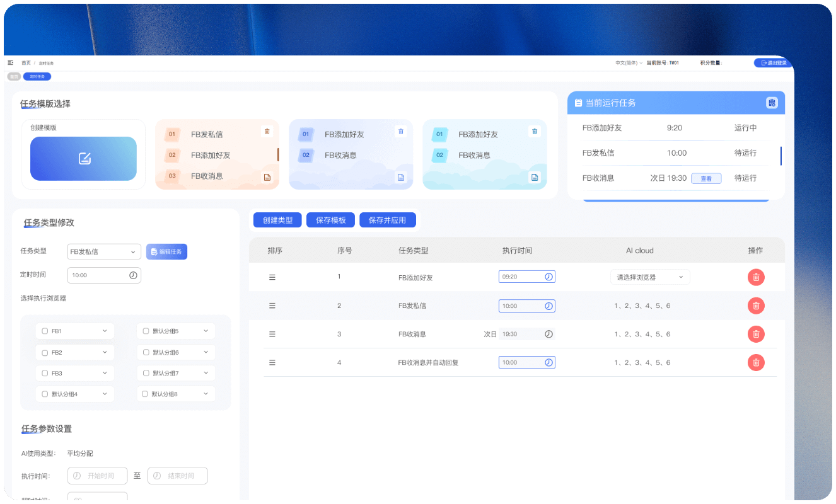The height and width of the screenshot is (504, 836).
Task: Click the 保存并应用 button
Action: tap(388, 220)
